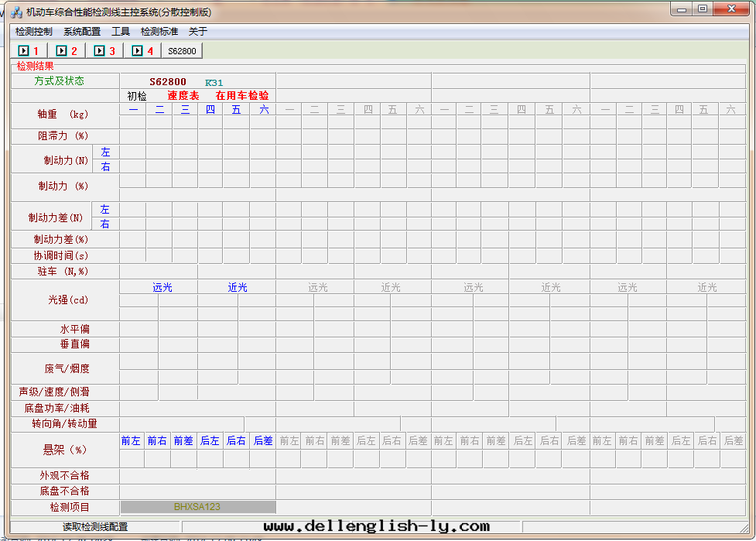
Task: Click the station 1 play icon
Action: pos(23,51)
